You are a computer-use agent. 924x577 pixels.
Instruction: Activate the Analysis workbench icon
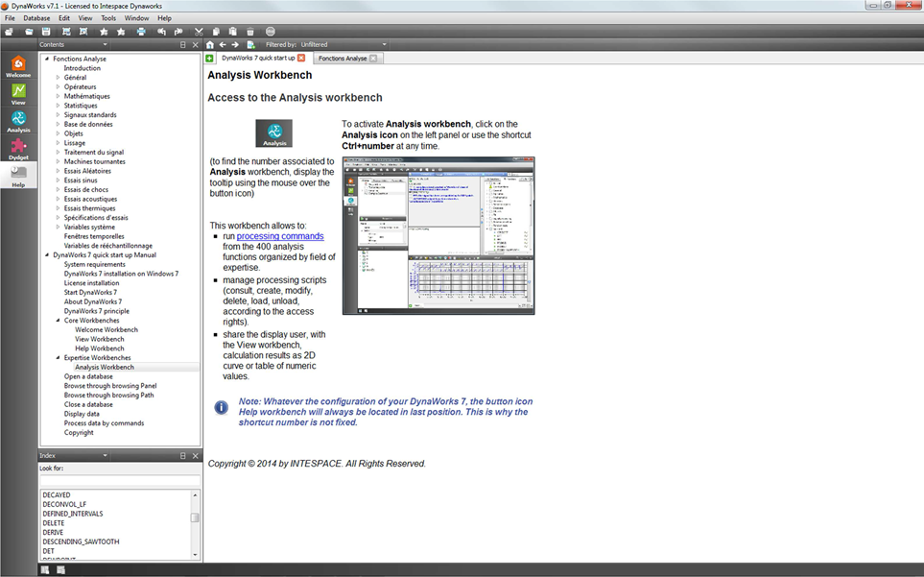pyautogui.click(x=18, y=121)
